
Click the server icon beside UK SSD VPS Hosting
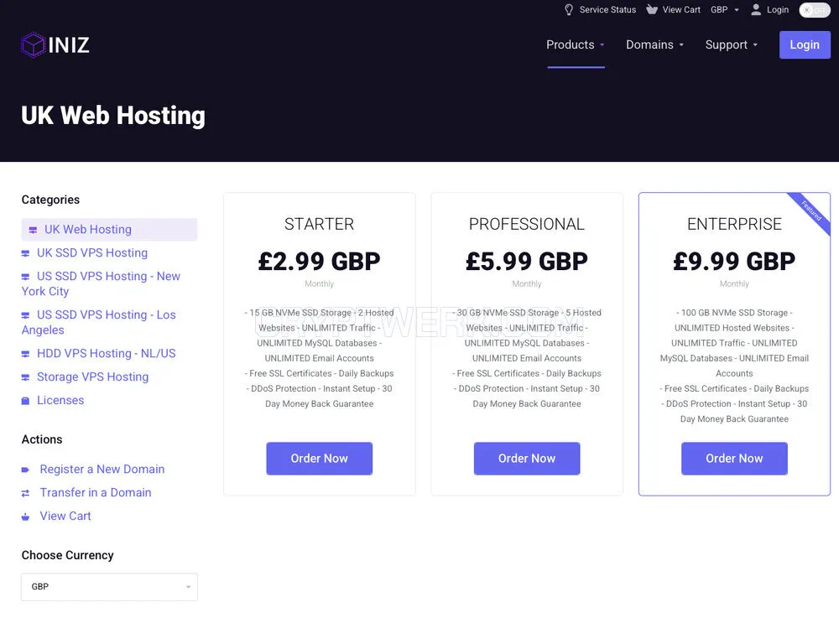(x=25, y=253)
